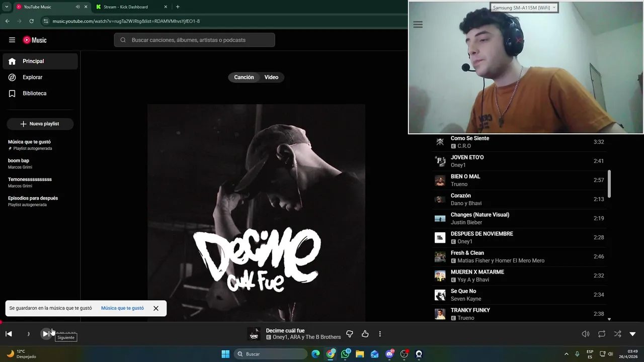
Task: Toggle play/pause of current song
Action: (28, 334)
